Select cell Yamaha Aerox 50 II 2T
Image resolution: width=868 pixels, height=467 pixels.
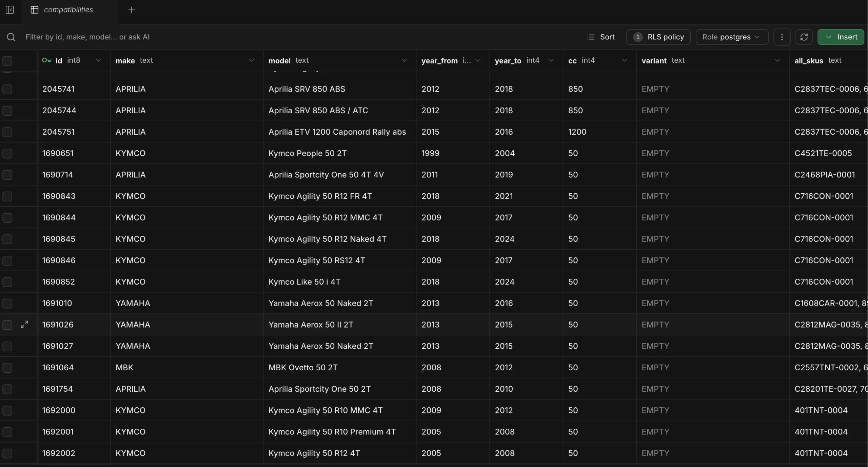pos(340,325)
